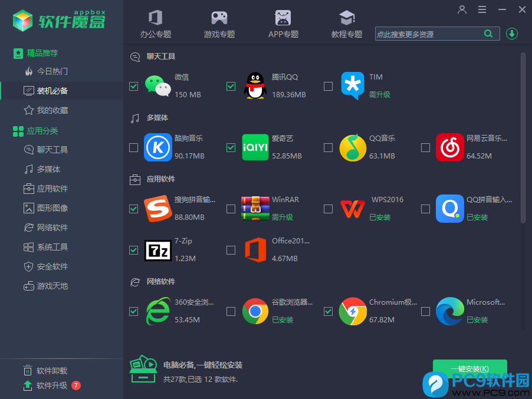The image size is (532, 399).
Task: Check the Office 2016 checkbox
Action: [x=231, y=250]
